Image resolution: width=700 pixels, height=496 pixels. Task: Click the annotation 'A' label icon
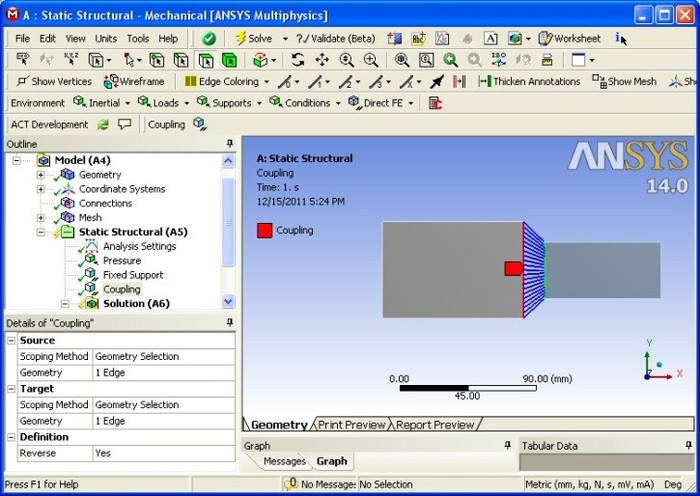(490, 39)
